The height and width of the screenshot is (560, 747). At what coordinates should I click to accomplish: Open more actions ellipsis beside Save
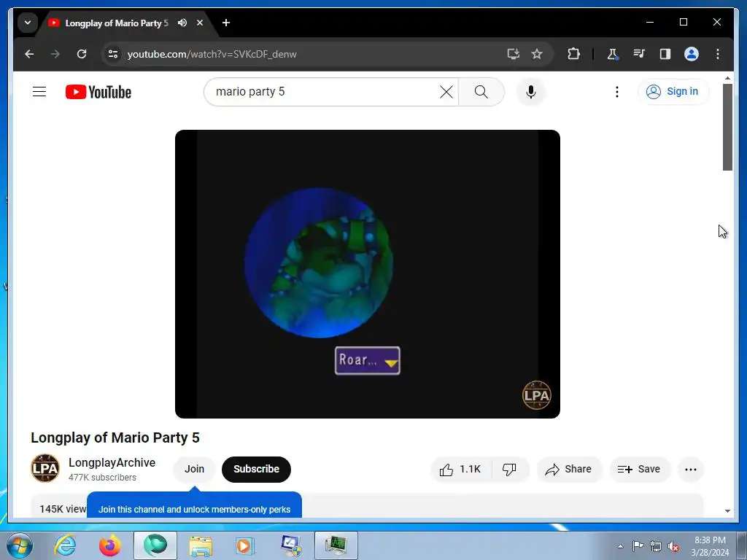(690, 470)
